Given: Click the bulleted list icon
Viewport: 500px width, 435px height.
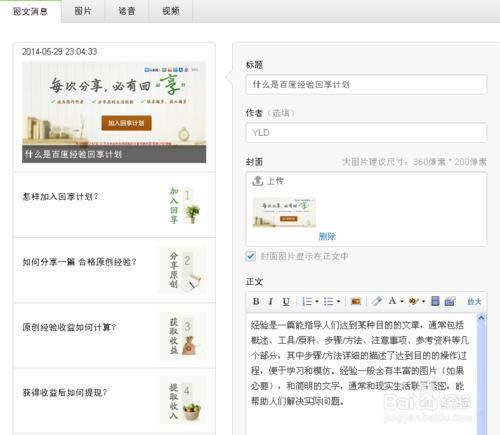Looking at the screenshot, I should pos(328,301).
